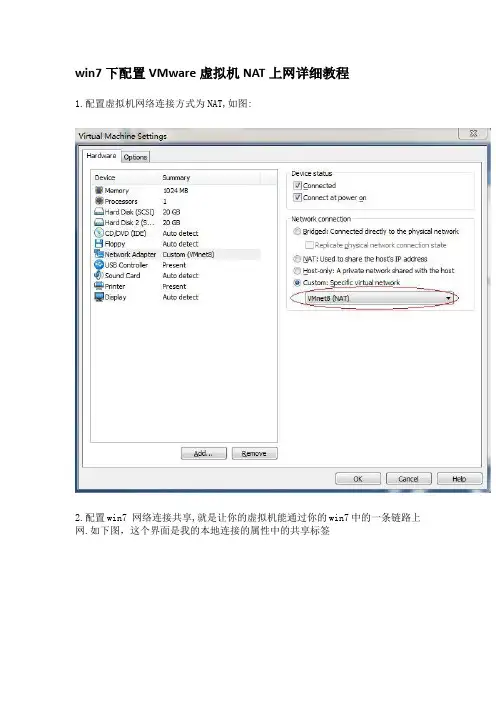This screenshot has height=702, width=496.
Task: Select the Network Adapter icon
Action: 99,254
